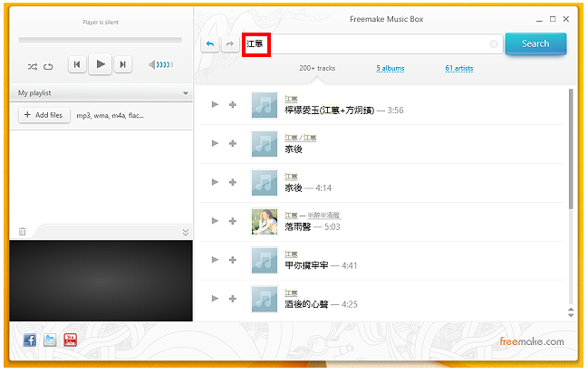Open the album photo thumbnail of 5:03 track
588x374 pixels.
coord(265,222)
